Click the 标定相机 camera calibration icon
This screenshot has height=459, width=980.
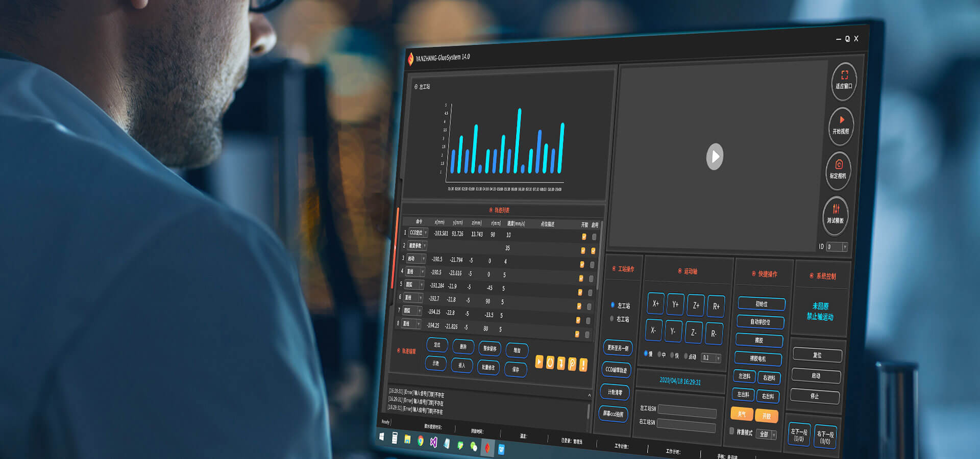(x=839, y=170)
